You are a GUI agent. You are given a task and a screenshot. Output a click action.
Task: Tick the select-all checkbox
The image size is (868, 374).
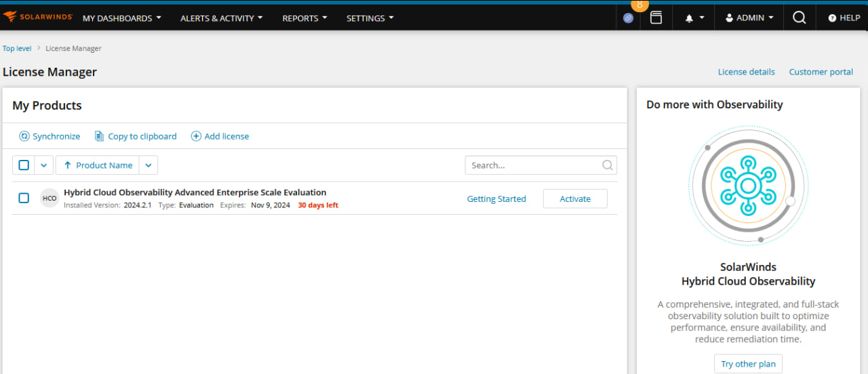24,165
